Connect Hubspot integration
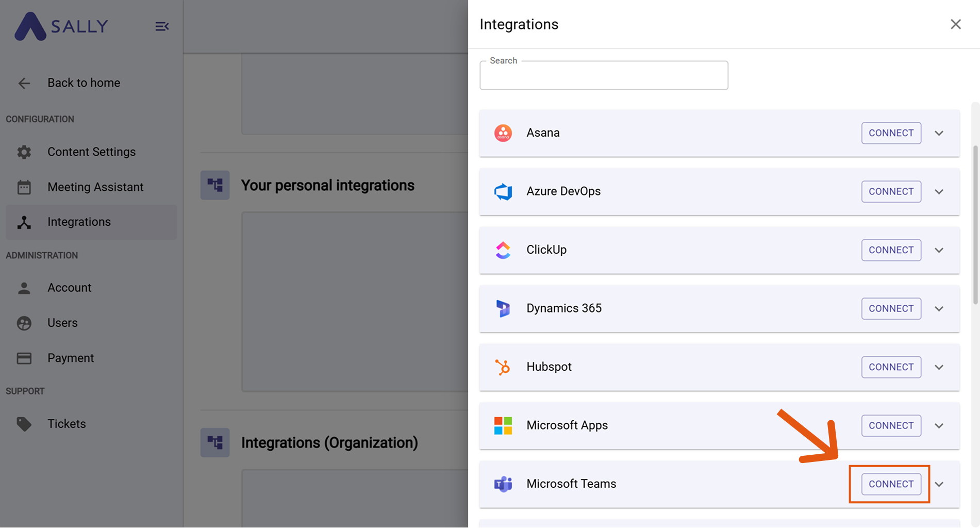 click(891, 367)
